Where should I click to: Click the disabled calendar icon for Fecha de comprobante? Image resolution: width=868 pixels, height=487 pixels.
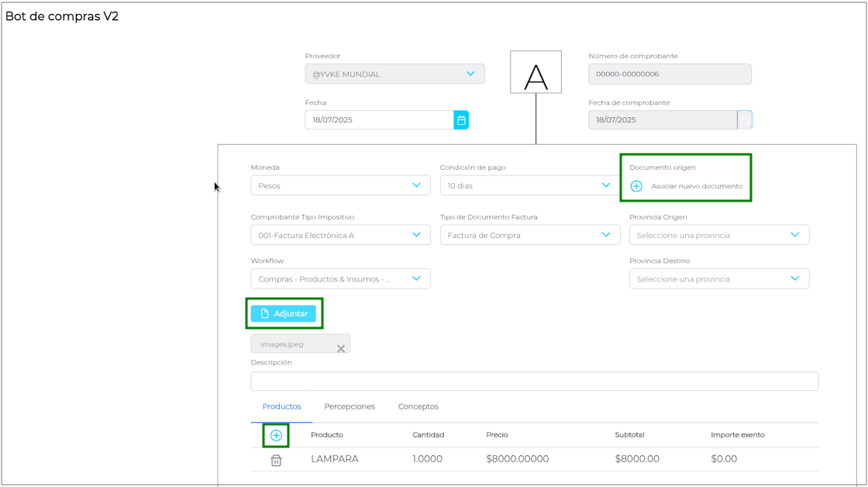(744, 120)
